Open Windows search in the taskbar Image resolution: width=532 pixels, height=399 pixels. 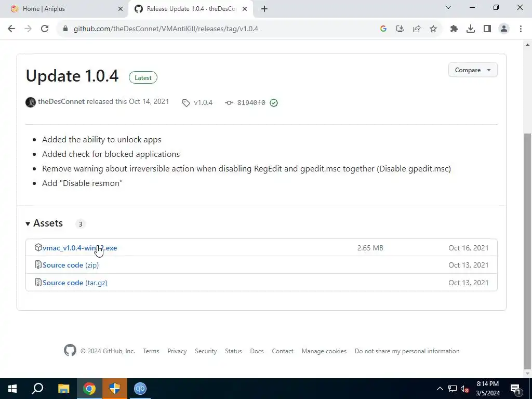pos(37,389)
